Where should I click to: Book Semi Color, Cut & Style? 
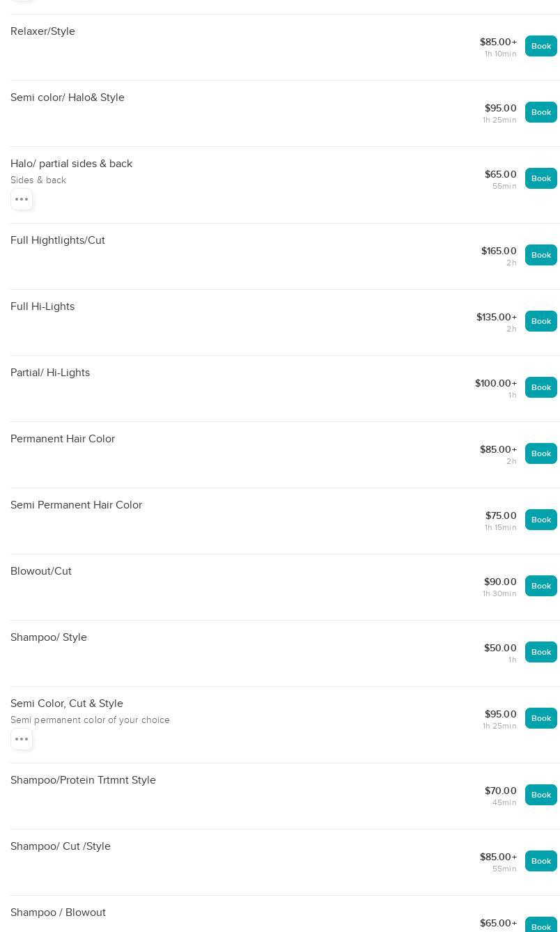[x=540, y=718]
